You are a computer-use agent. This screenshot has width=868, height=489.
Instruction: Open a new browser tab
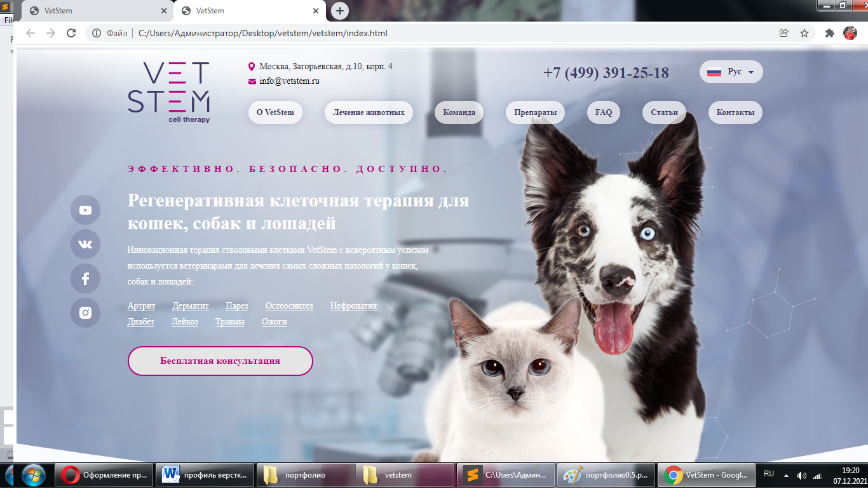click(340, 11)
